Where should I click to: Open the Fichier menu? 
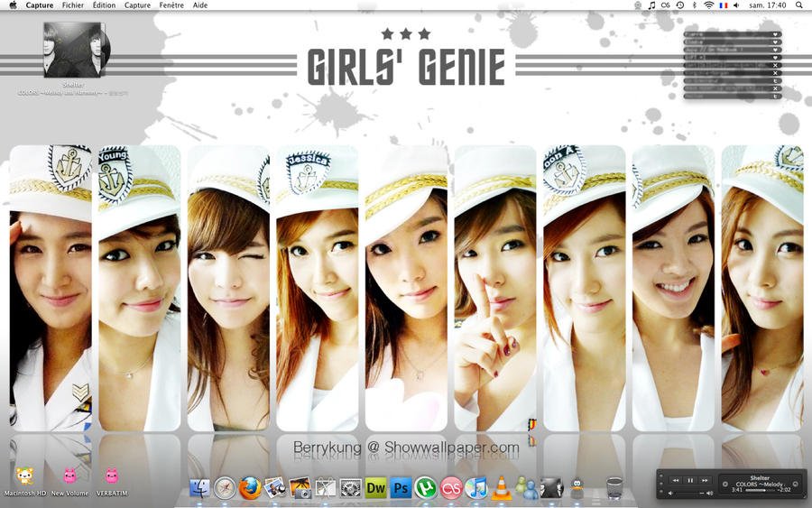(73, 5)
